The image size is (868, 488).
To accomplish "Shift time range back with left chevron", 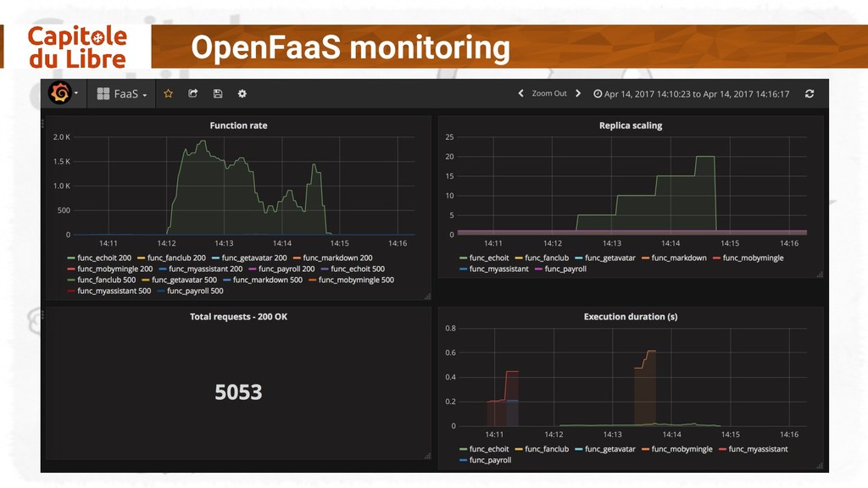I will pyautogui.click(x=520, y=93).
